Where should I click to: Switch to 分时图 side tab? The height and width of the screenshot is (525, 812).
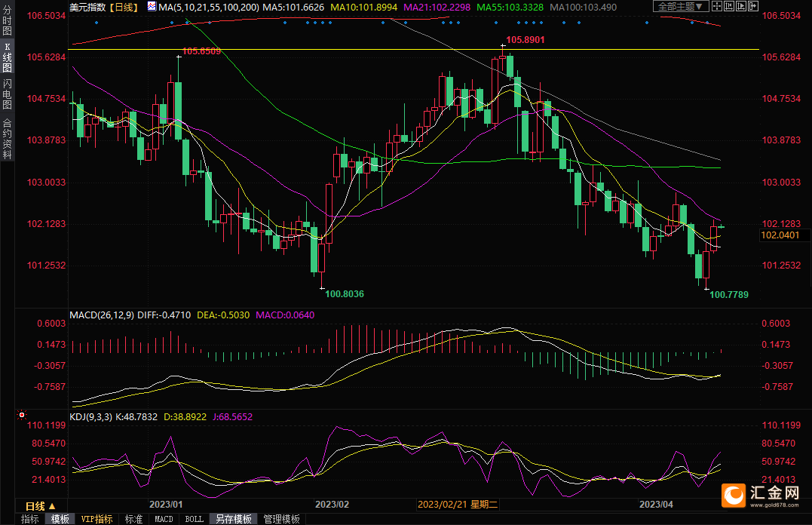coord(8,20)
